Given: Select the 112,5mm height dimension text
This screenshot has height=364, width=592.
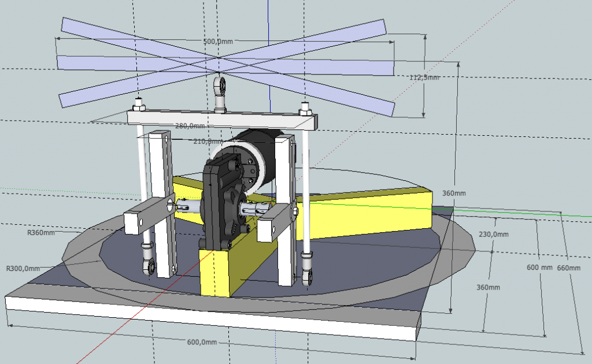Looking at the screenshot, I should pyautogui.click(x=423, y=77).
